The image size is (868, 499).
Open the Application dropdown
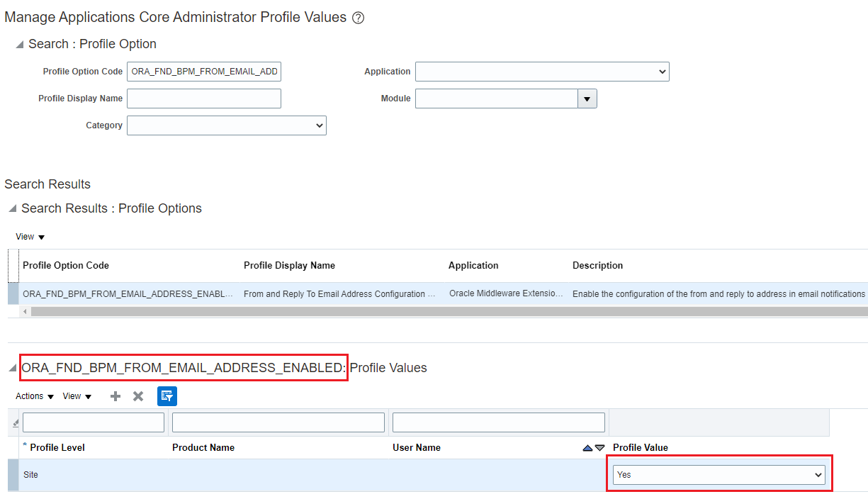[542, 72]
